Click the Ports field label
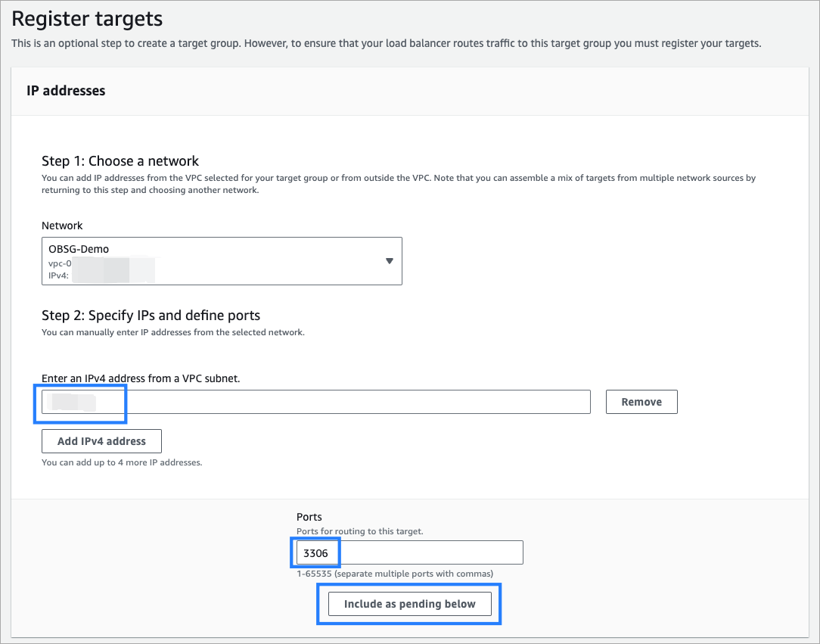 tap(309, 517)
